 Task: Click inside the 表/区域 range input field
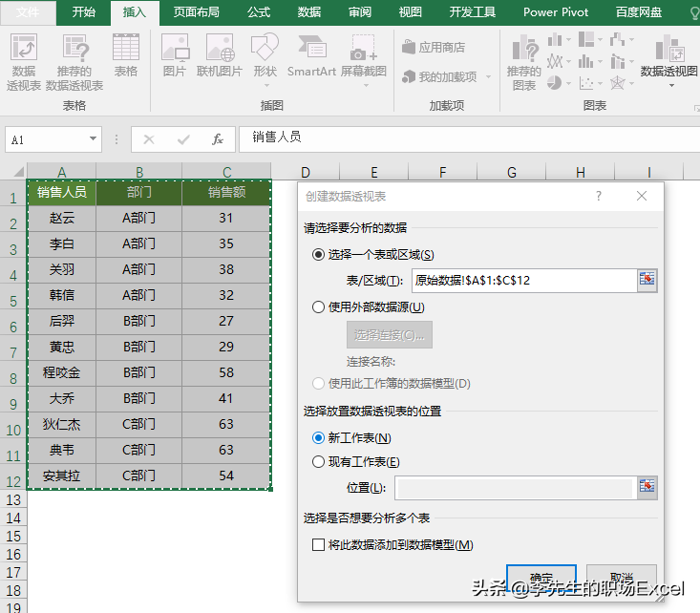click(523, 280)
